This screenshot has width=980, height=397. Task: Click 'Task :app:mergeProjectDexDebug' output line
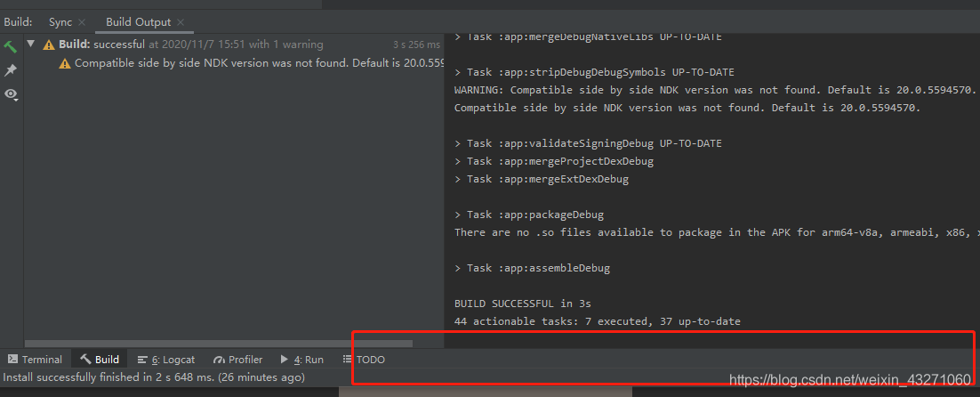click(554, 161)
